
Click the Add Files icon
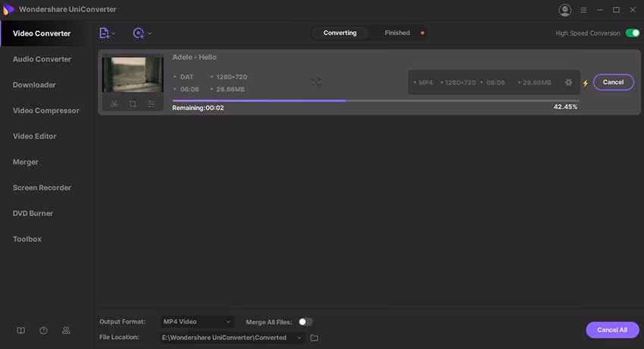pos(104,33)
